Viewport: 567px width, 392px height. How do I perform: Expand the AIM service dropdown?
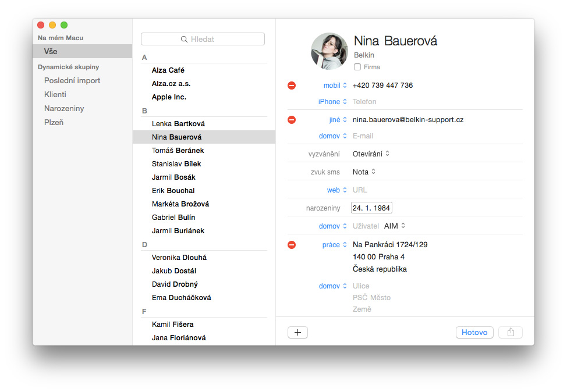pyautogui.click(x=395, y=226)
